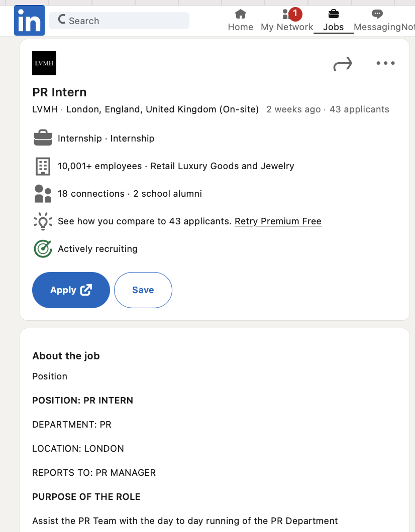This screenshot has height=532, width=415.
Task: Click the PR Intern job title
Action: click(x=59, y=92)
